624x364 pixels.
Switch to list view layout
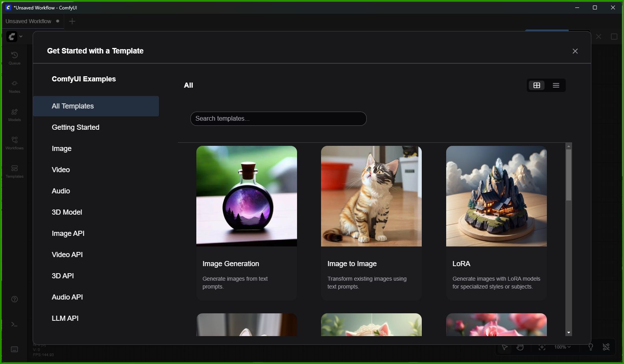tap(556, 85)
